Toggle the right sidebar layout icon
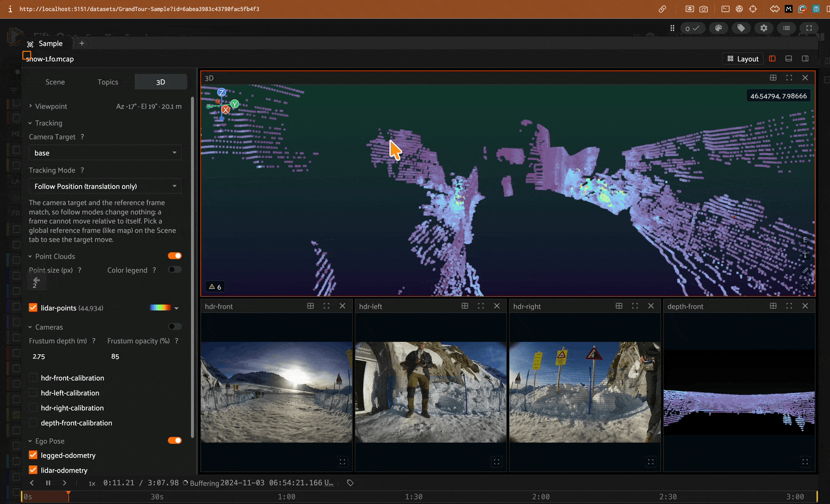 805,58
